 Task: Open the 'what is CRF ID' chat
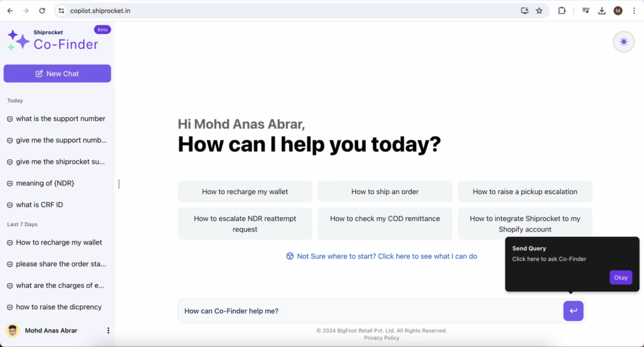pos(39,205)
